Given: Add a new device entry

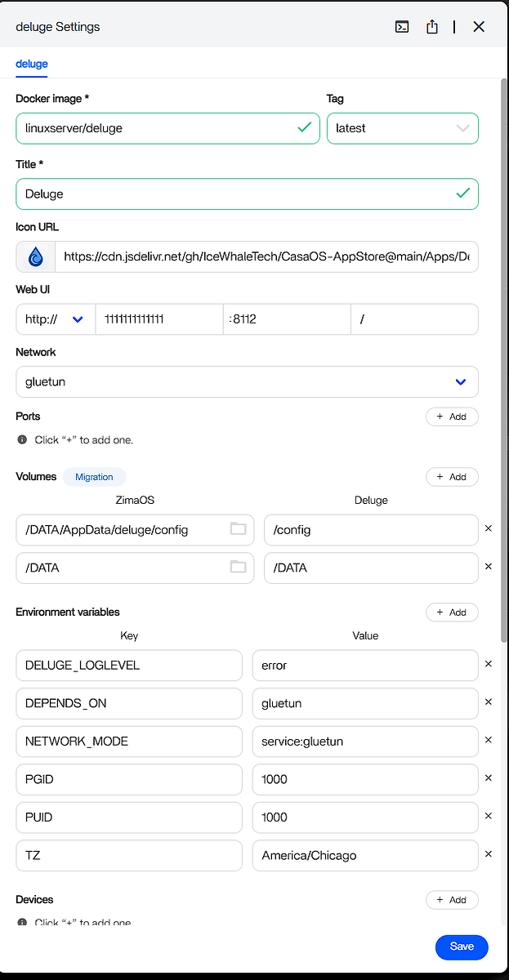Looking at the screenshot, I should coord(452,900).
